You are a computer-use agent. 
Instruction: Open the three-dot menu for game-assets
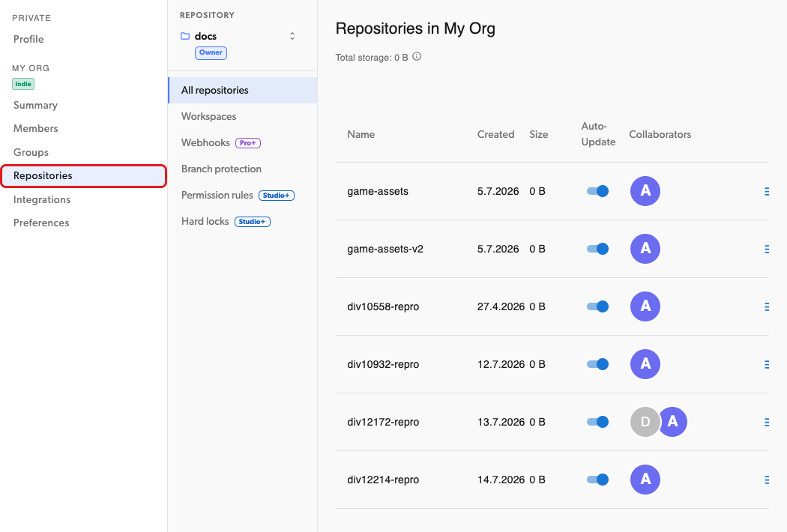(767, 191)
